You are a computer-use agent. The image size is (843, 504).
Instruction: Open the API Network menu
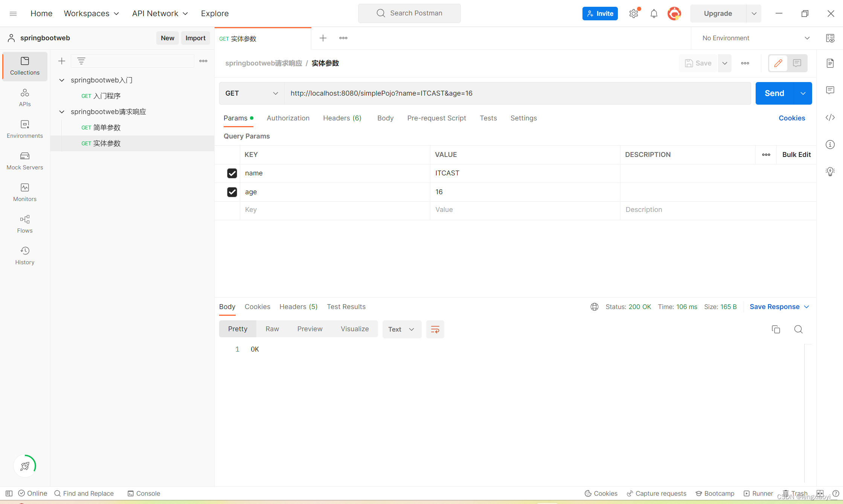coord(160,14)
